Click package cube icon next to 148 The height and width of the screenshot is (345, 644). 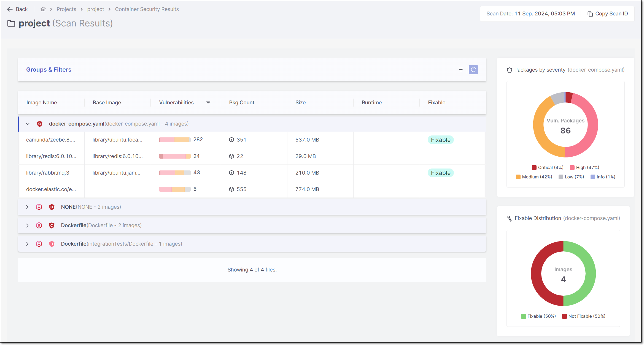pyautogui.click(x=231, y=173)
